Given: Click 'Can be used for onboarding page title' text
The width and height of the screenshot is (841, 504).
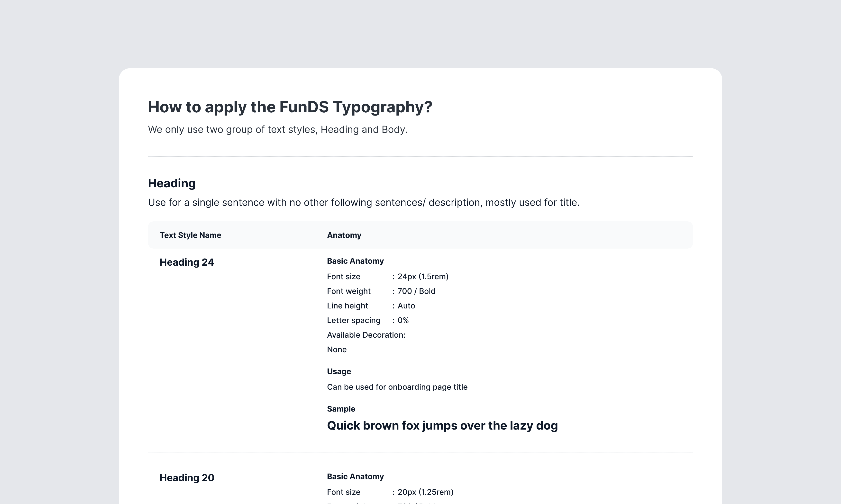Looking at the screenshot, I should (397, 387).
